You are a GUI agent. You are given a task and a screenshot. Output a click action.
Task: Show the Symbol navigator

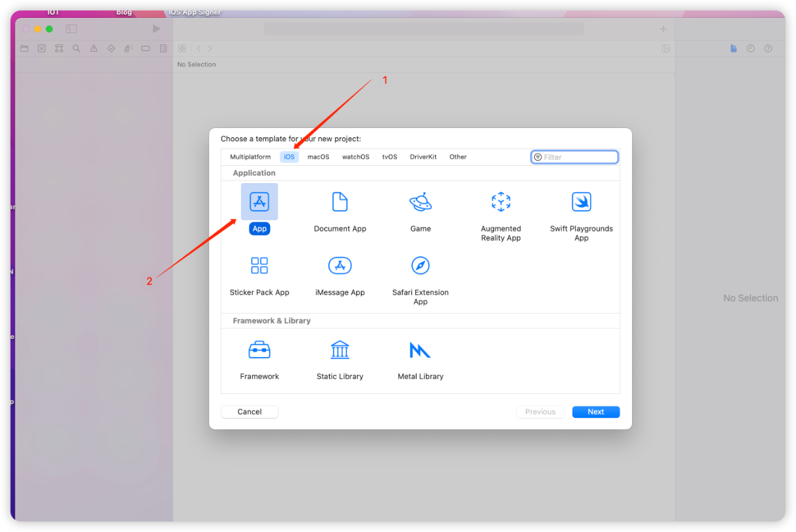(x=59, y=48)
